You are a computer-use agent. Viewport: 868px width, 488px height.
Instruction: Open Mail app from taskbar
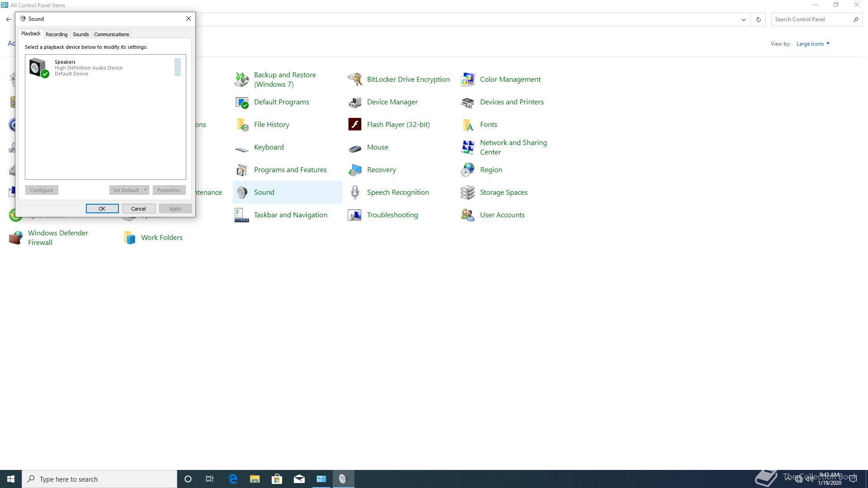[x=299, y=479]
